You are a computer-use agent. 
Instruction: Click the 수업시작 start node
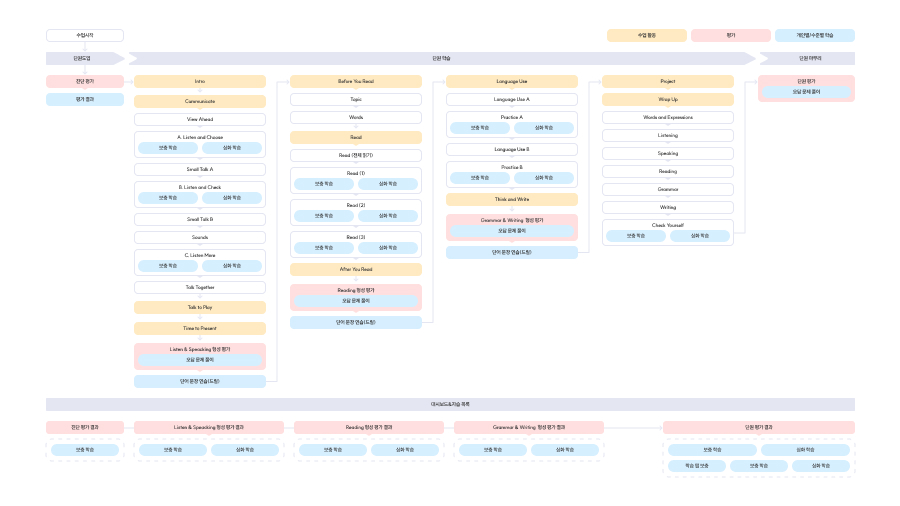pyautogui.click(x=85, y=35)
